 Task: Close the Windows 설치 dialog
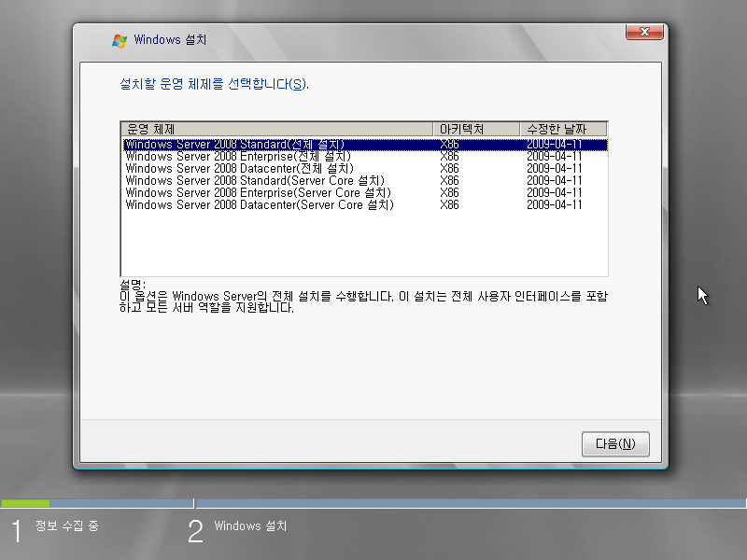tap(644, 32)
